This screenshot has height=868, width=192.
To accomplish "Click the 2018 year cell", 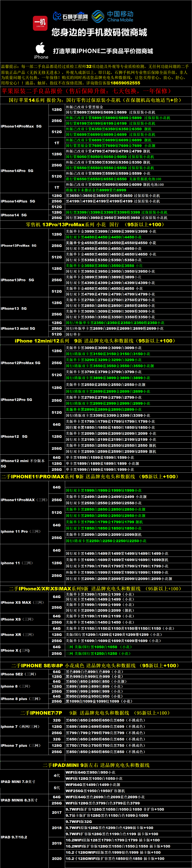I will tap(57, 828).
